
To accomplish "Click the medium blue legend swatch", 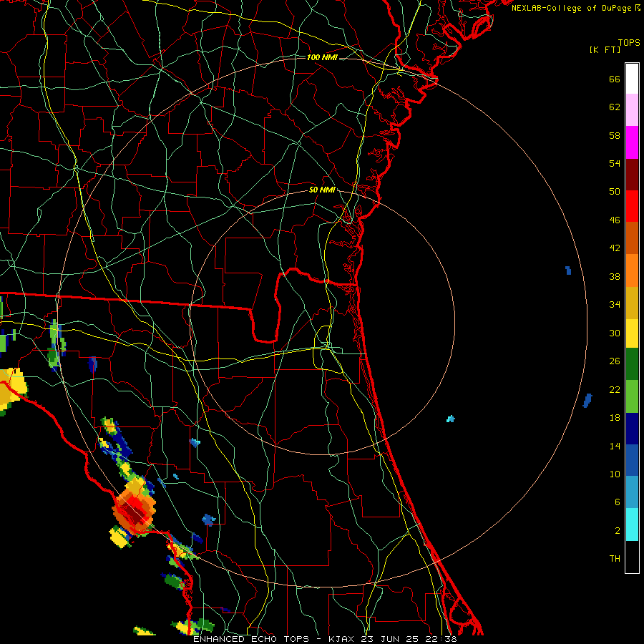I will coord(632,460).
